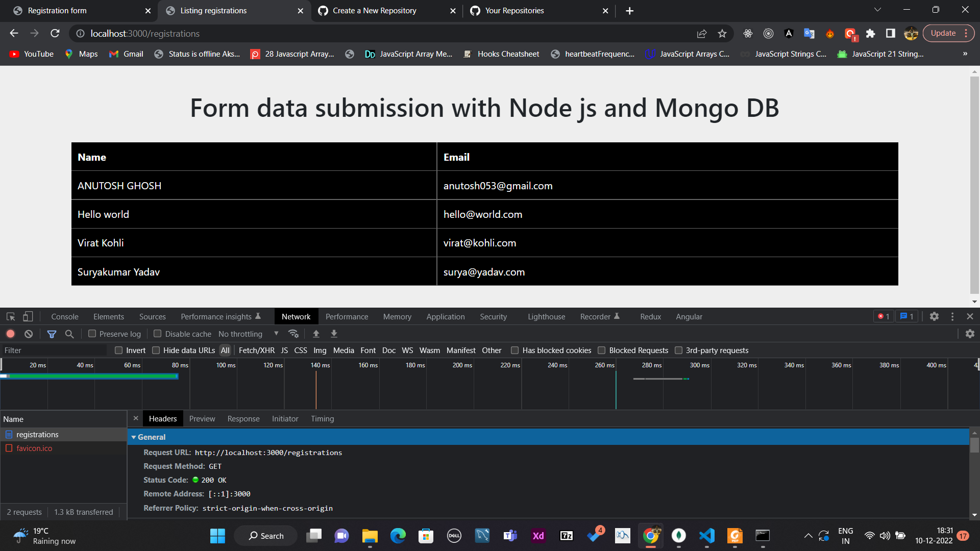
Task: Select favicon.ico in the requests list
Action: [34, 448]
